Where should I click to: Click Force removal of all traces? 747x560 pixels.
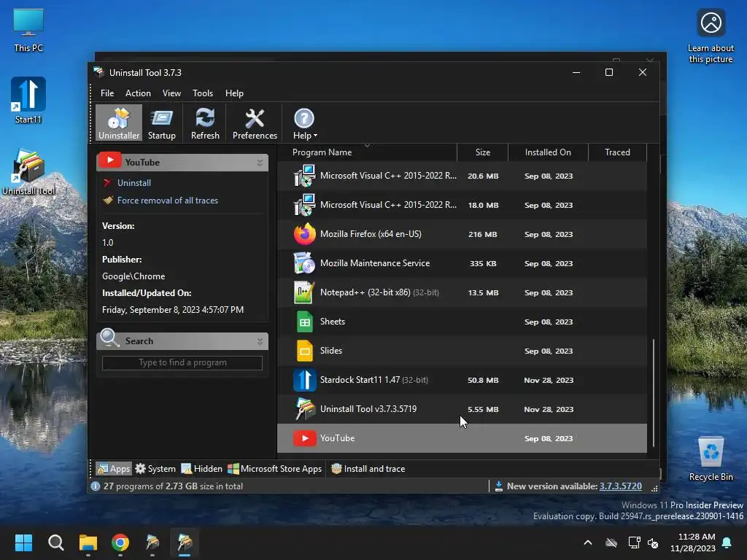(168, 201)
